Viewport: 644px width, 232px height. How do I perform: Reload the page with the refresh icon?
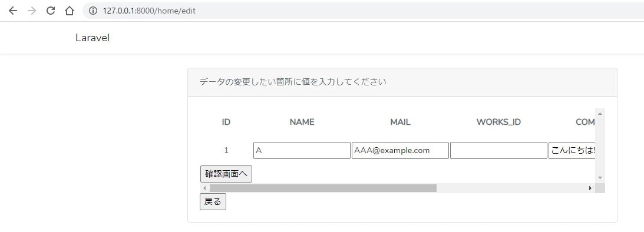click(51, 11)
